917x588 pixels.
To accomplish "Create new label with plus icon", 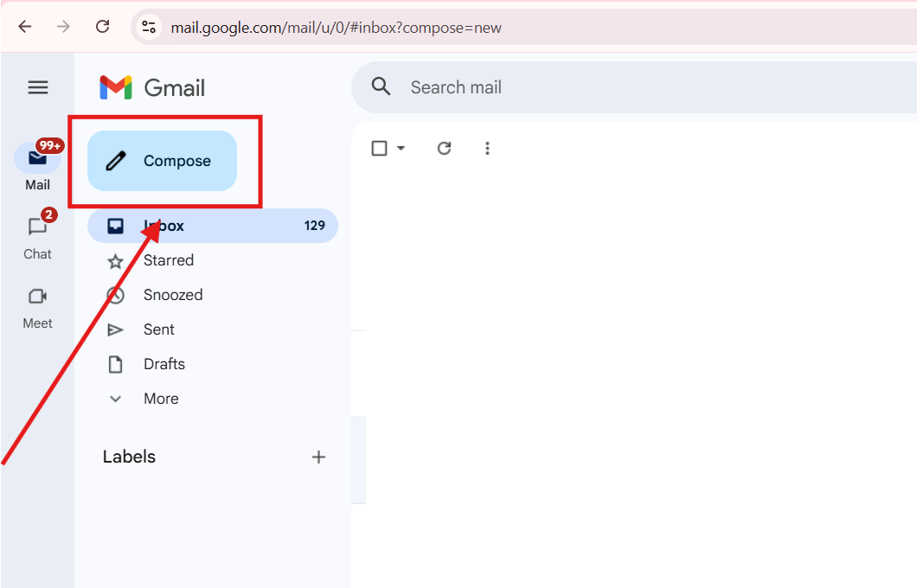I will (318, 457).
